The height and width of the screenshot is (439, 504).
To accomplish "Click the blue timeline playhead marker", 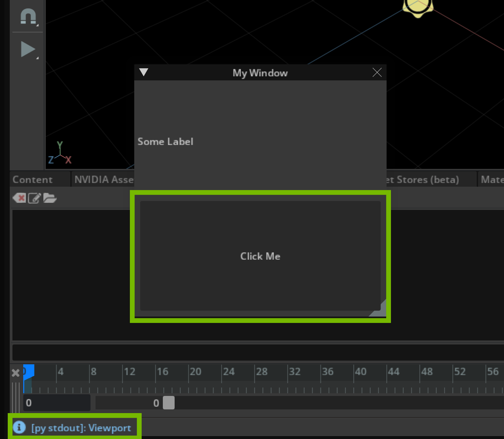I will (29, 372).
